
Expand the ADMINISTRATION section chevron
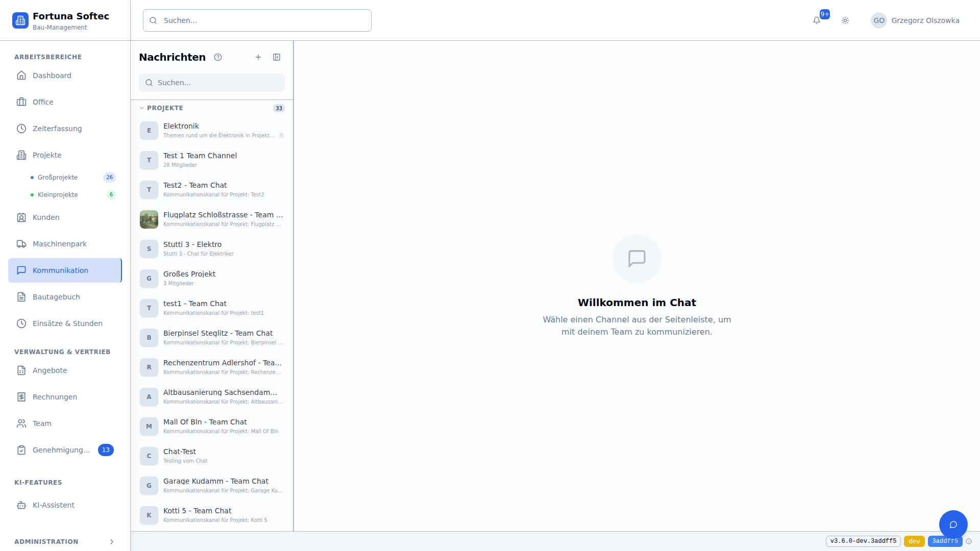[x=112, y=542]
